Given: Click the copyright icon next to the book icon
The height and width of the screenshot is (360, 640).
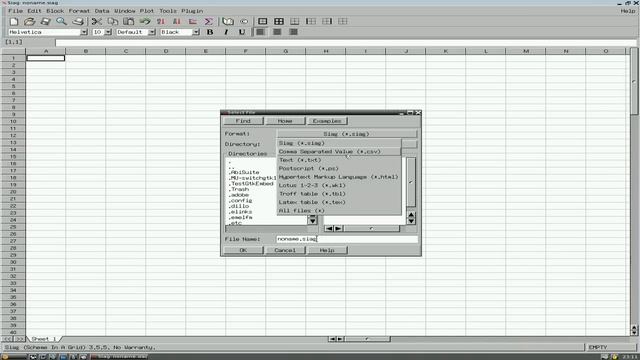Looking at the screenshot, I should (x=244, y=21).
